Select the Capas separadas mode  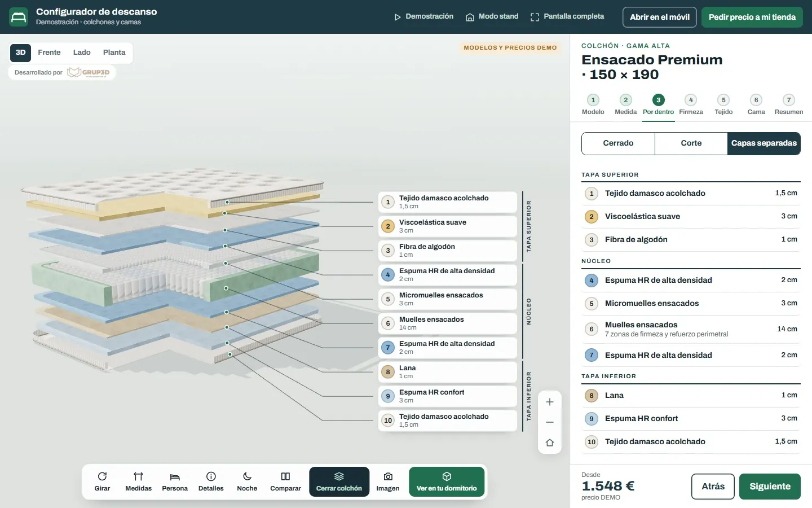click(764, 143)
